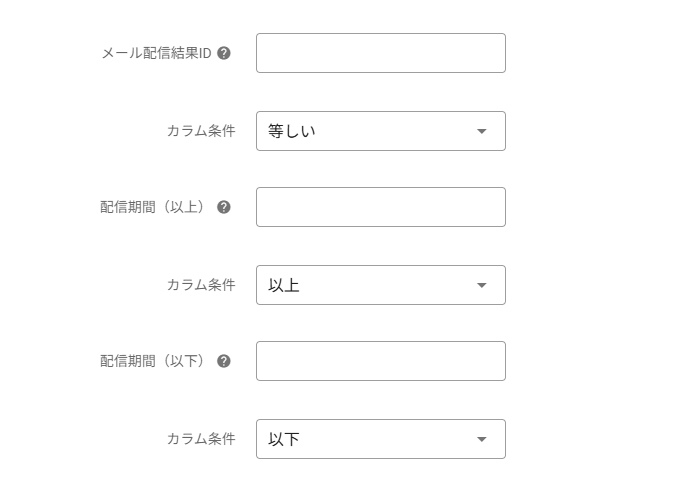694x481 pixels.
Task: Select the 等しい value in the combo box
Action: (x=292, y=131)
